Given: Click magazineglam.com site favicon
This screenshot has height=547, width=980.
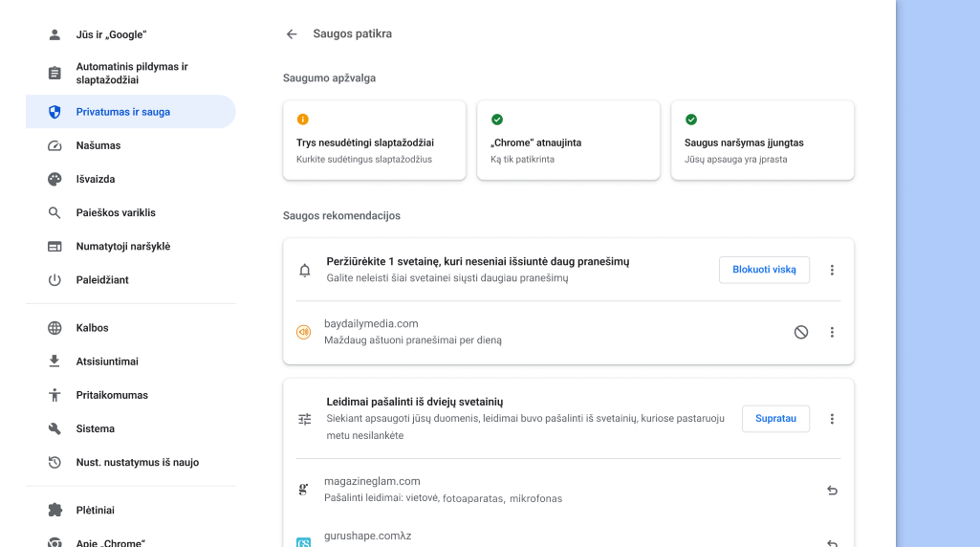Looking at the screenshot, I should [x=303, y=490].
